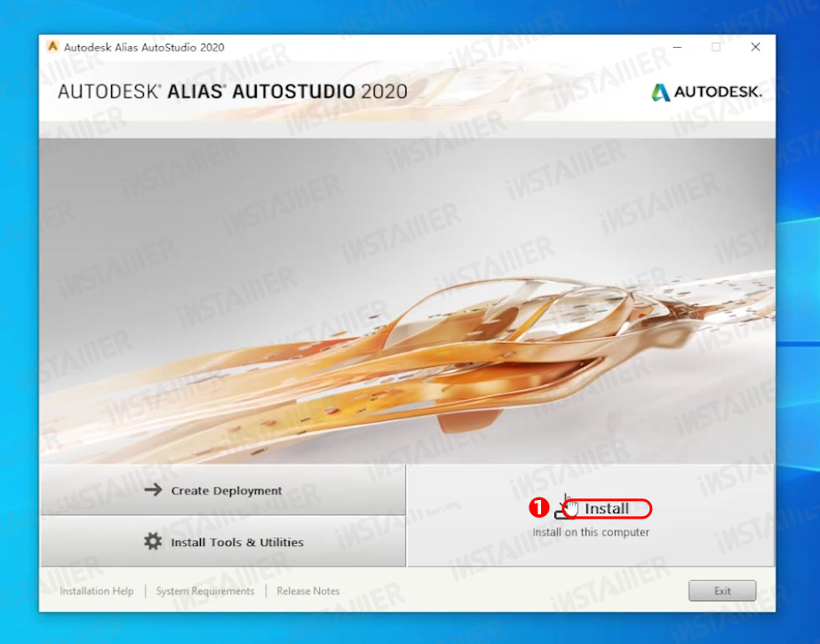The width and height of the screenshot is (820, 644).
Task: Click the arrow icon beside Create Deployment
Action: click(x=153, y=489)
